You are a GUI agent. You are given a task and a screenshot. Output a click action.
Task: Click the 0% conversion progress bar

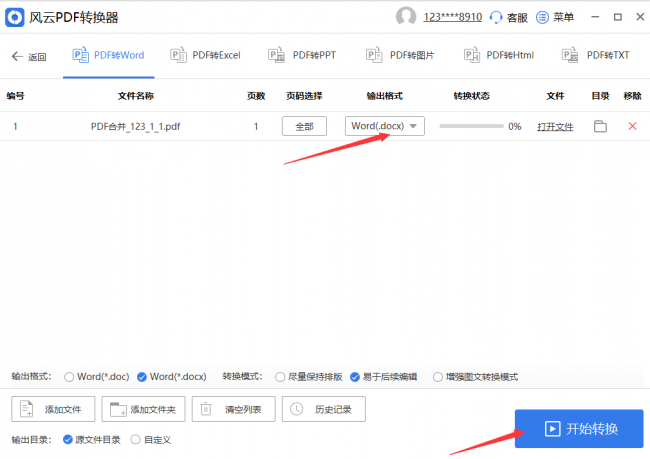(x=471, y=126)
